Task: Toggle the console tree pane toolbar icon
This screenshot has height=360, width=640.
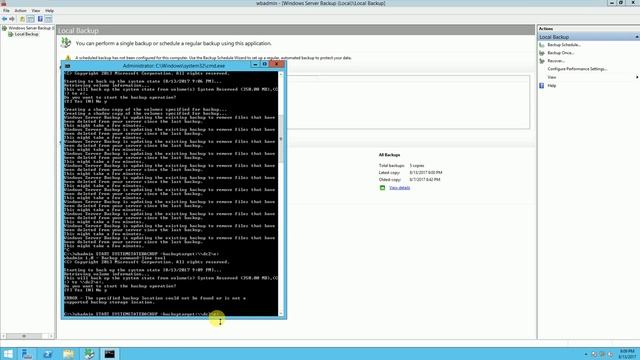Action: [31, 19]
